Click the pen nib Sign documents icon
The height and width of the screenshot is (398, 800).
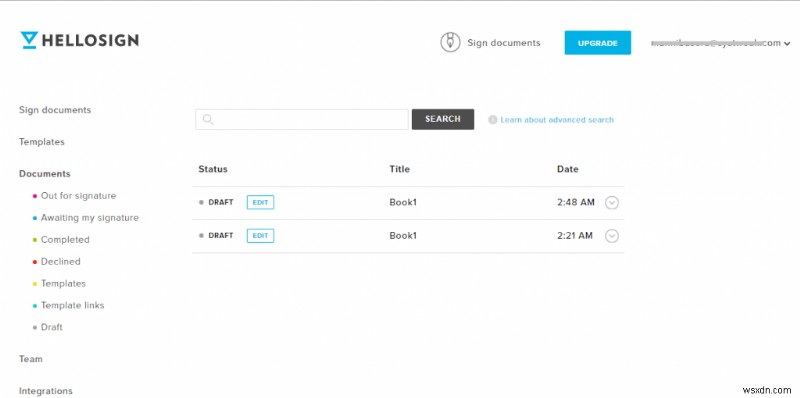coord(450,42)
